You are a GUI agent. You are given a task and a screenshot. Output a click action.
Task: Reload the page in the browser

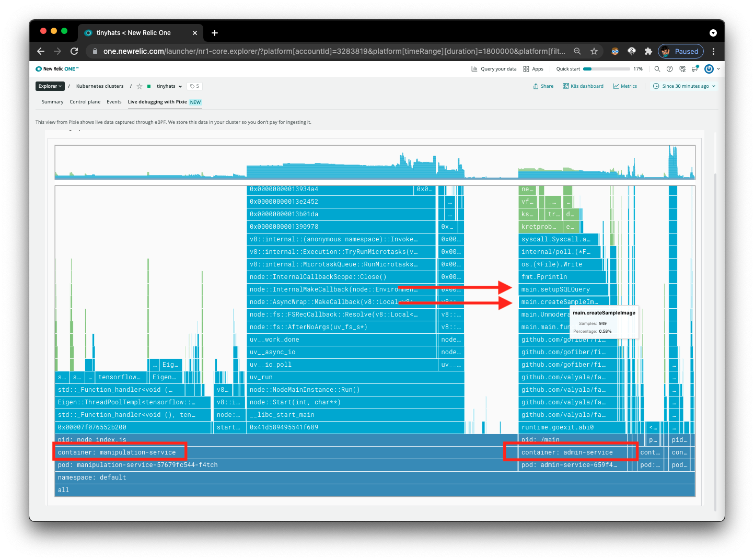(74, 51)
